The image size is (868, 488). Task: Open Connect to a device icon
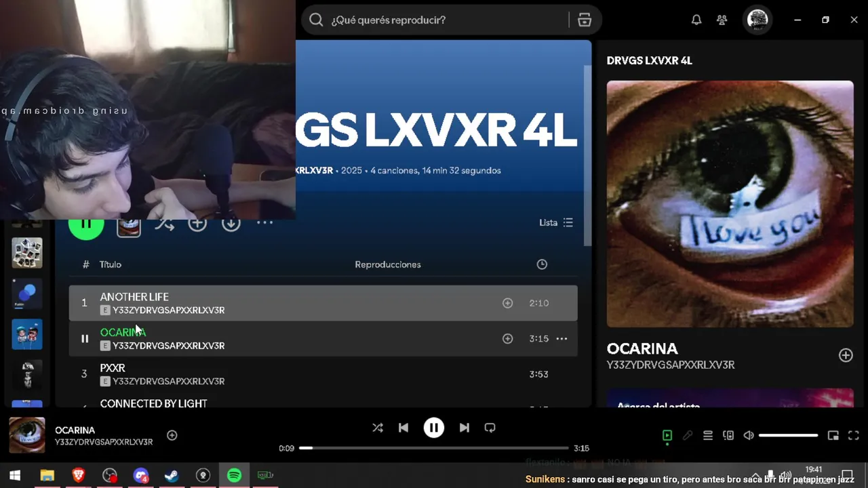(x=728, y=435)
